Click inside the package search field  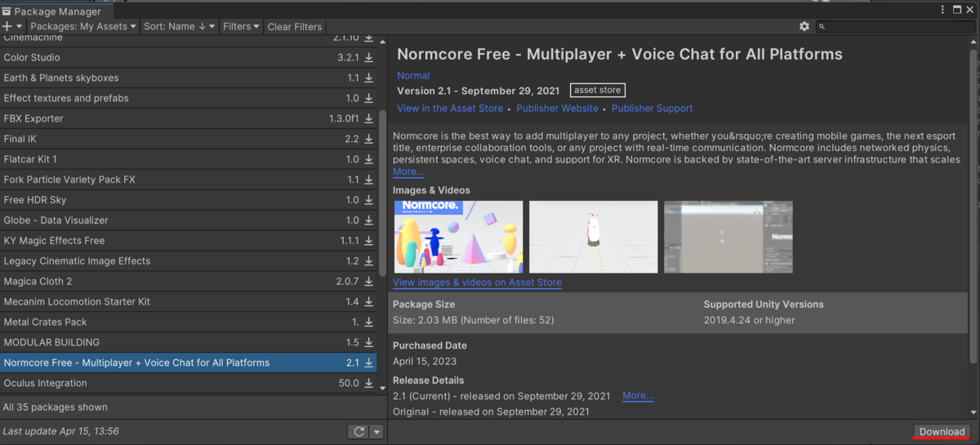click(894, 27)
